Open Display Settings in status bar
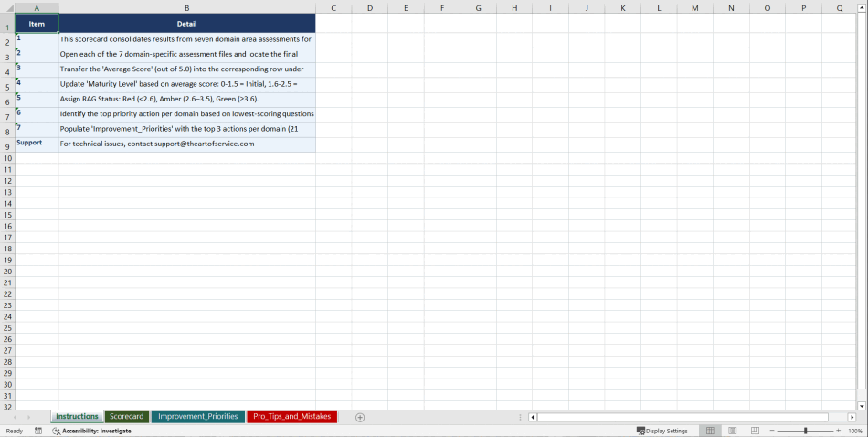This screenshot has width=868, height=437. click(x=662, y=431)
